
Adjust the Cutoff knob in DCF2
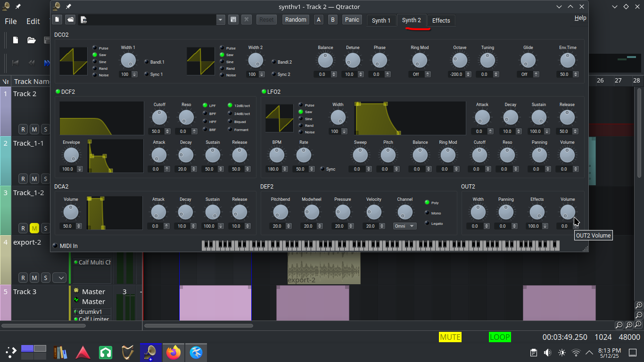click(x=159, y=116)
